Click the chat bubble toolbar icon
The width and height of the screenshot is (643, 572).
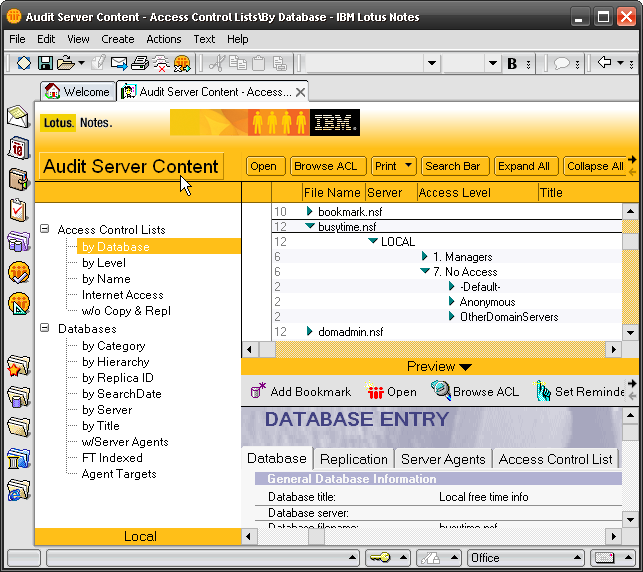(x=562, y=63)
